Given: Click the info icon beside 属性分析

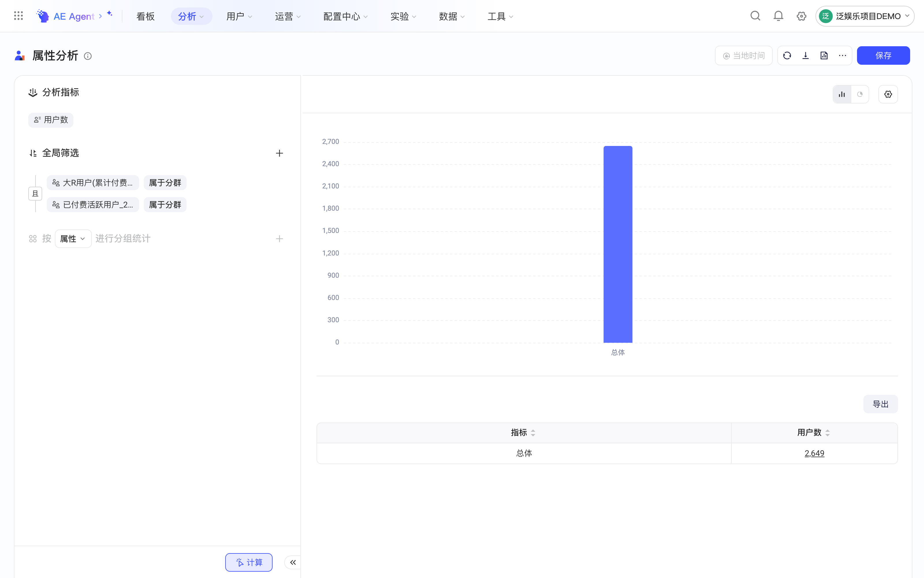Looking at the screenshot, I should click(88, 56).
